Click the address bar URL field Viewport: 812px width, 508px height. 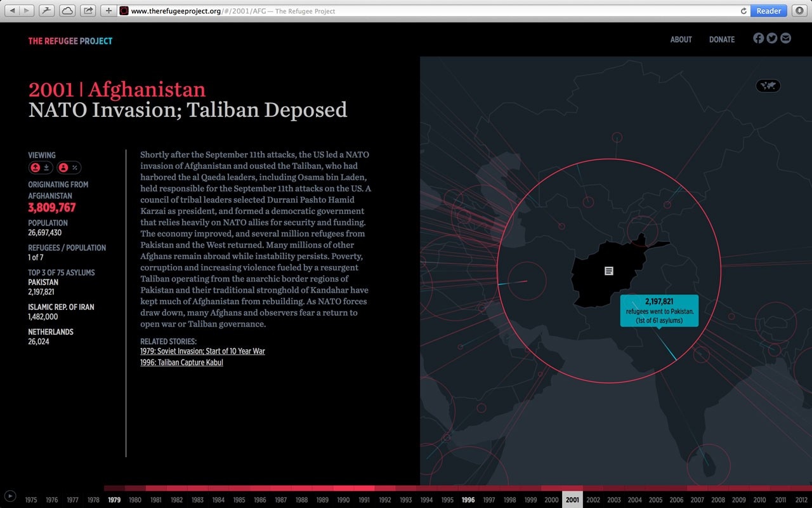tap(431, 11)
